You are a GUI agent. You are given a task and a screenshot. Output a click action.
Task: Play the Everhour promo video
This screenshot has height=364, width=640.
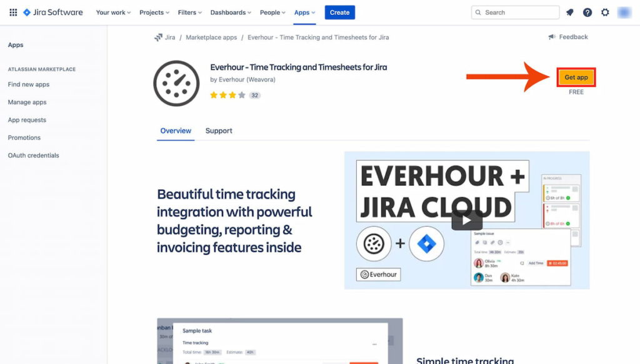coord(467,220)
